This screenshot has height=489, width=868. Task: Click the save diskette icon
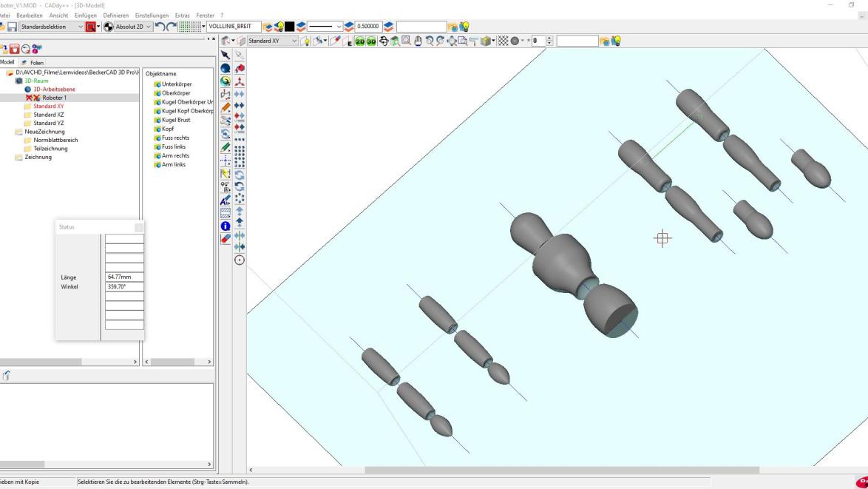(x=13, y=27)
